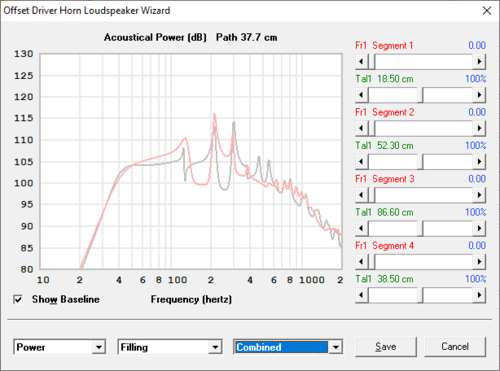This screenshot has height=371, width=500.
Task: Click the Fr1 Segment 1 slider thumb
Action: 371,62
